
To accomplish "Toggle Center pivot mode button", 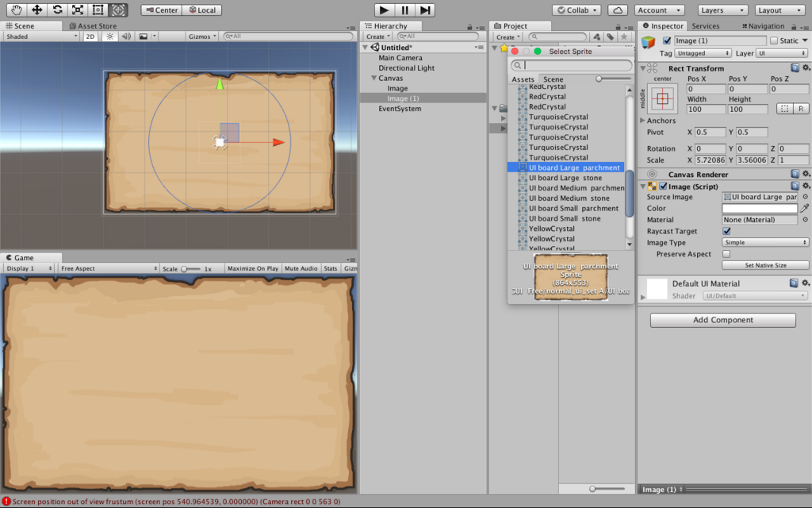I will coord(162,10).
